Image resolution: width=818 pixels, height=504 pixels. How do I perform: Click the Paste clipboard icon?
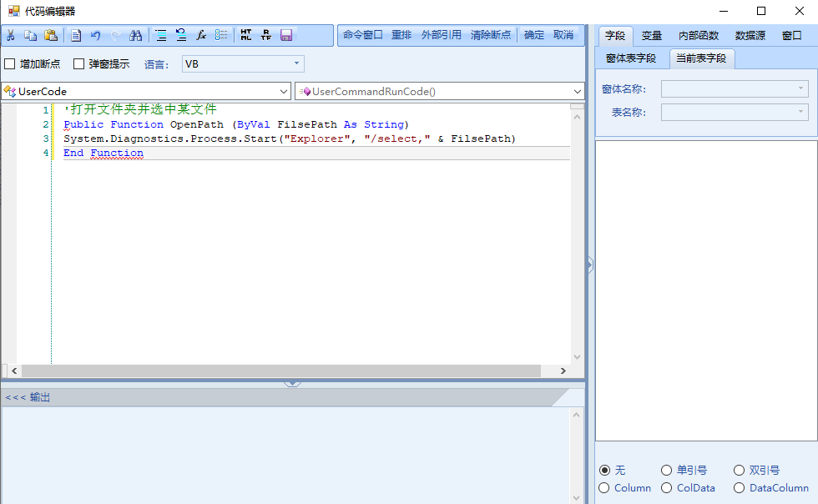click(51, 36)
